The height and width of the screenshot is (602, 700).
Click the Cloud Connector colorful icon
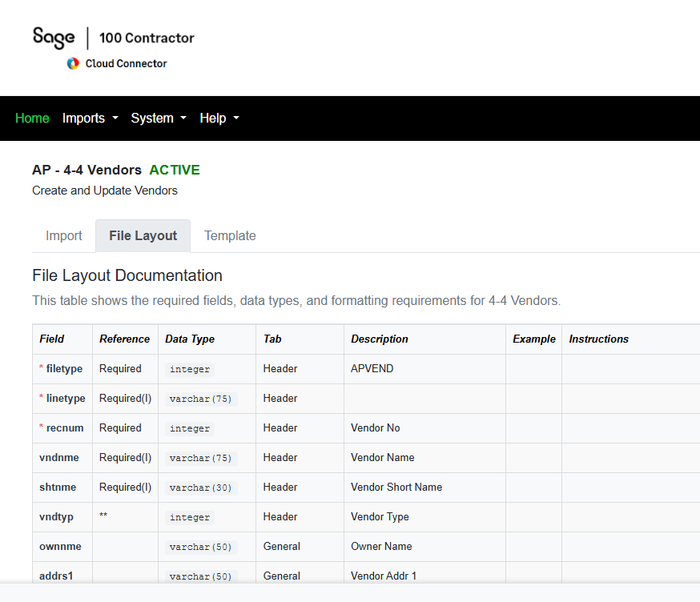tap(73, 63)
